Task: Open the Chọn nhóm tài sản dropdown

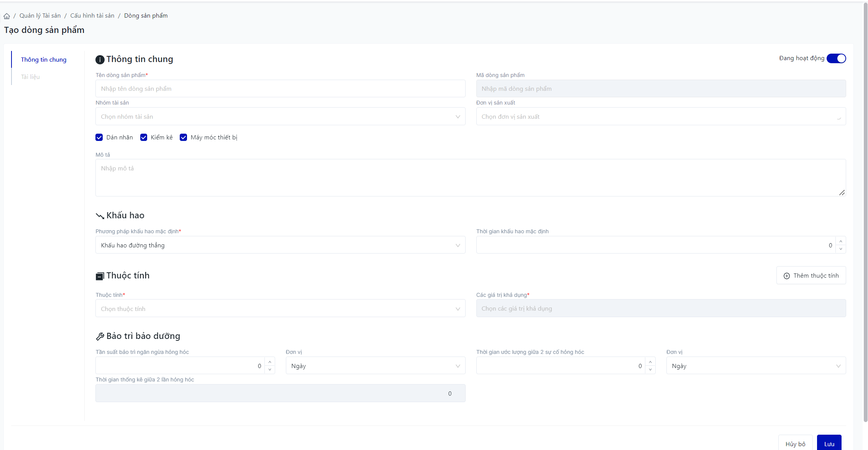Action: click(280, 116)
